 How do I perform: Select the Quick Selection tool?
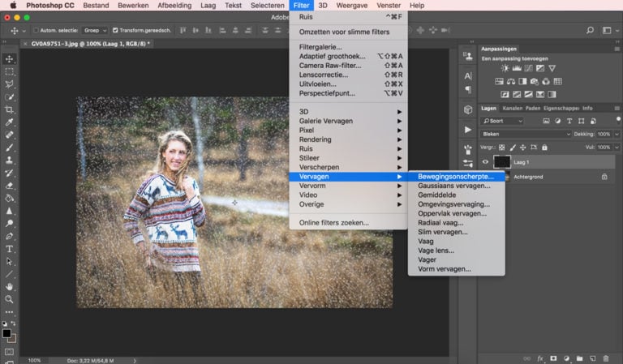point(9,96)
